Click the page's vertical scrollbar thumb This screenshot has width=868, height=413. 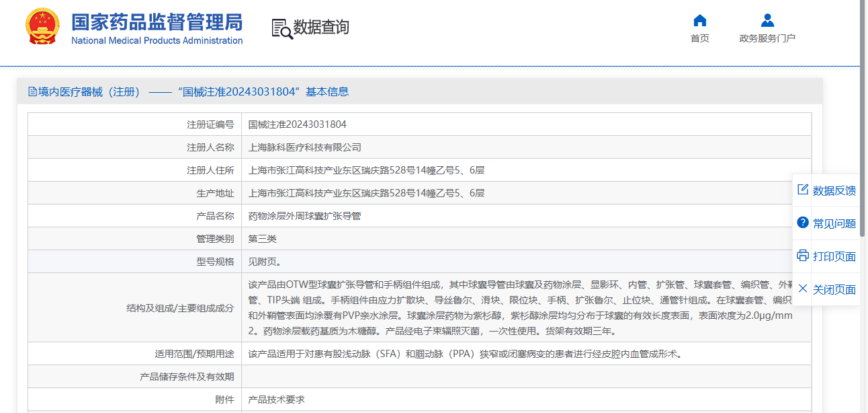[x=863, y=118]
